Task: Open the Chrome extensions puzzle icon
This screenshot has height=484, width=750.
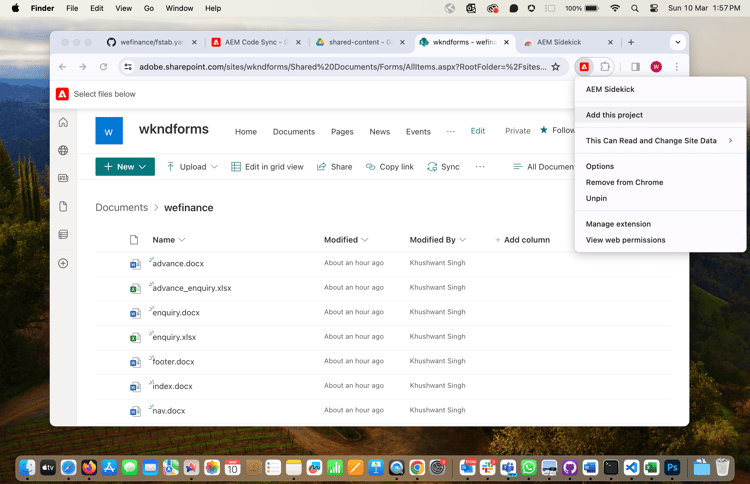Action: tap(605, 67)
